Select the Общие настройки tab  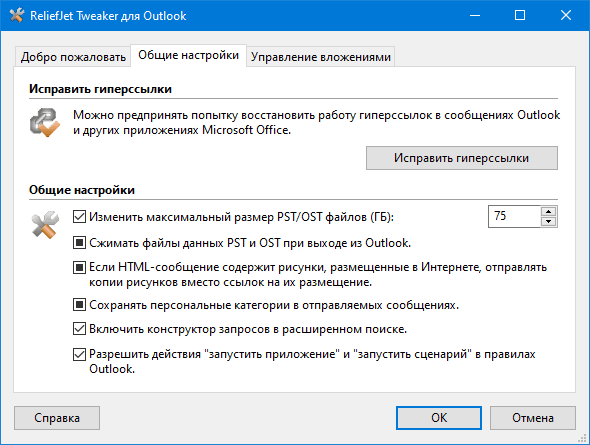pyautogui.click(x=188, y=55)
